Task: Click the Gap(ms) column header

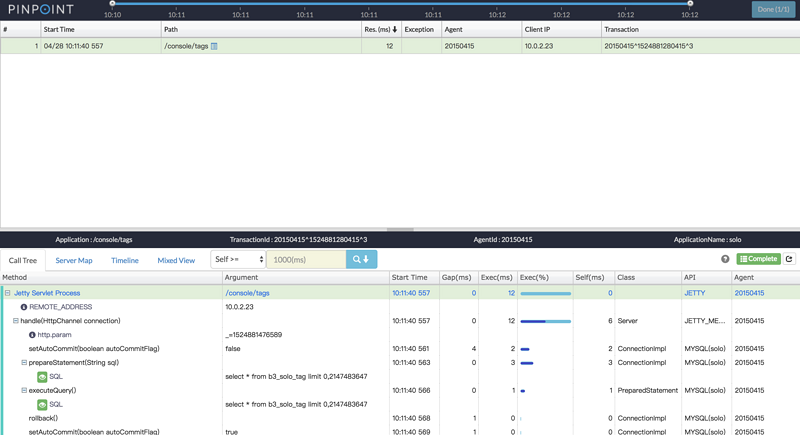Action: pos(457,277)
